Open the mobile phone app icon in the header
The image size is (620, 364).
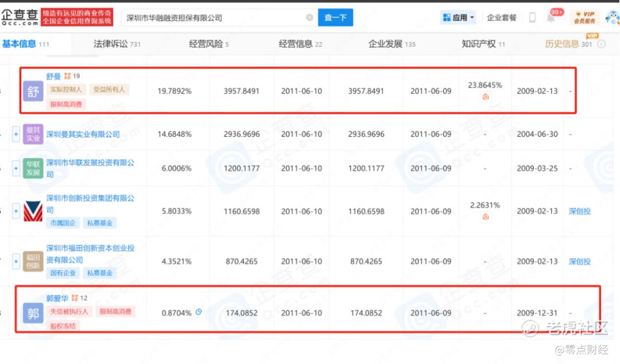[x=532, y=17]
